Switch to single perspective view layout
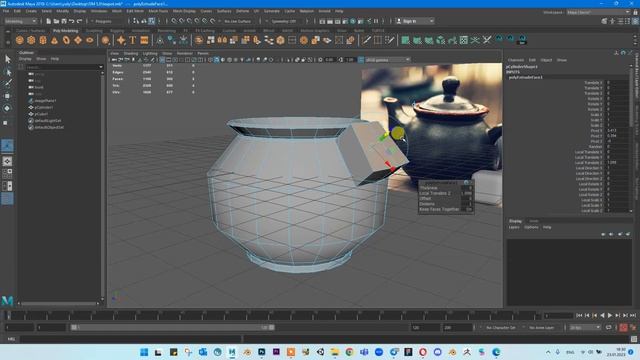 click(x=7, y=161)
